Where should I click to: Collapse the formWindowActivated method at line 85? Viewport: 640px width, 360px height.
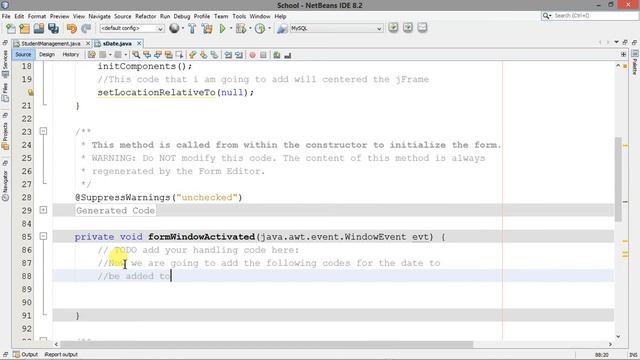click(43, 236)
